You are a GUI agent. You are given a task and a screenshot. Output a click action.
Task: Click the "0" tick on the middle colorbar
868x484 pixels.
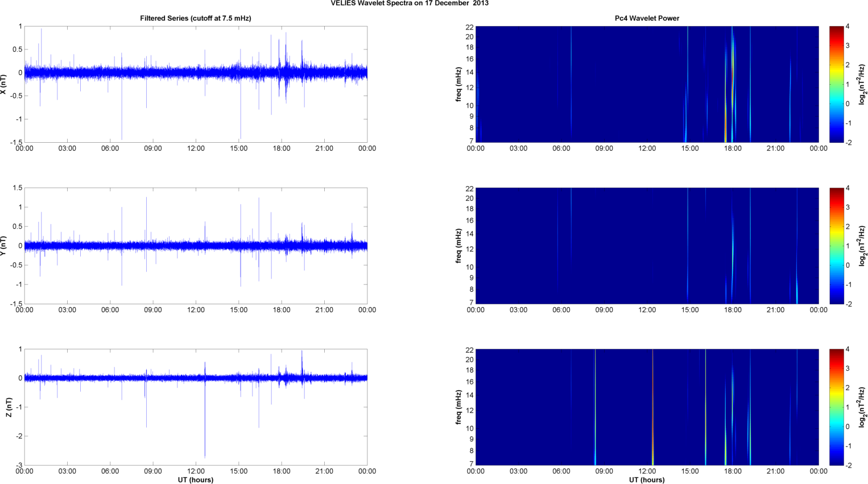(x=848, y=265)
